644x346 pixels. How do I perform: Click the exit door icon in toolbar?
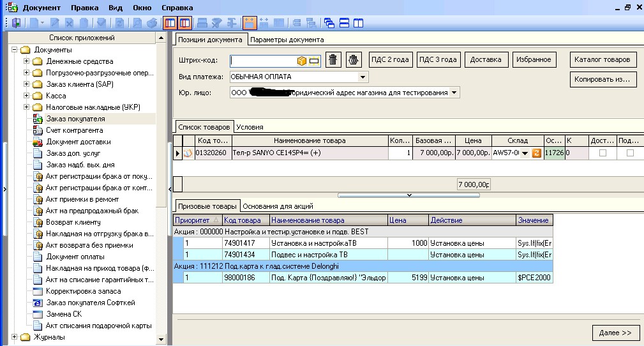coord(17,23)
